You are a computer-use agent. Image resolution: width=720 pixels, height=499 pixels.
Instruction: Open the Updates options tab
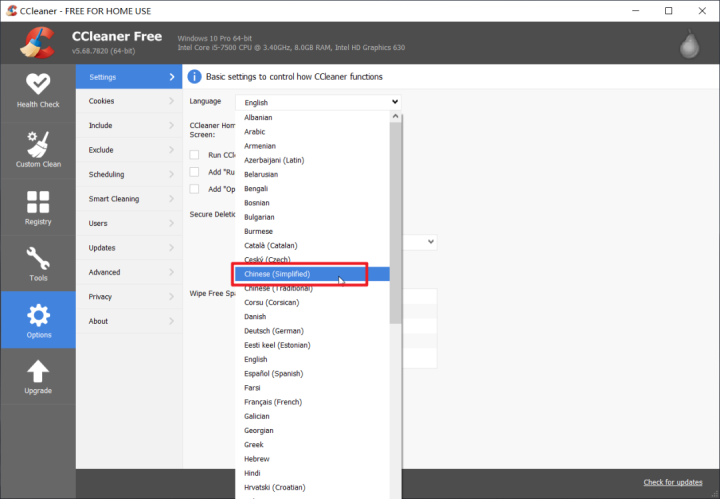[x=129, y=247]
